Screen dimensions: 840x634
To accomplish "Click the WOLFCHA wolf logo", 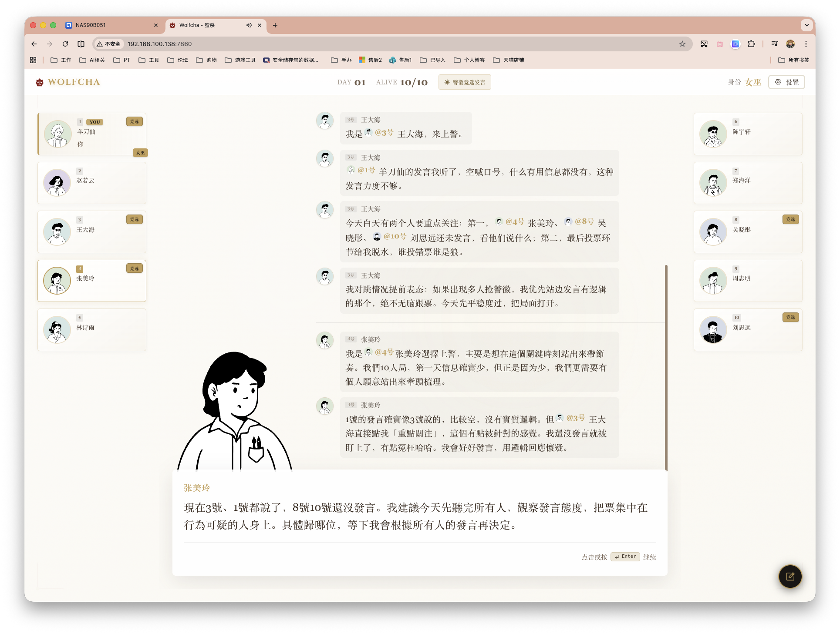I will pyautogui.click(x=39, y=82).
